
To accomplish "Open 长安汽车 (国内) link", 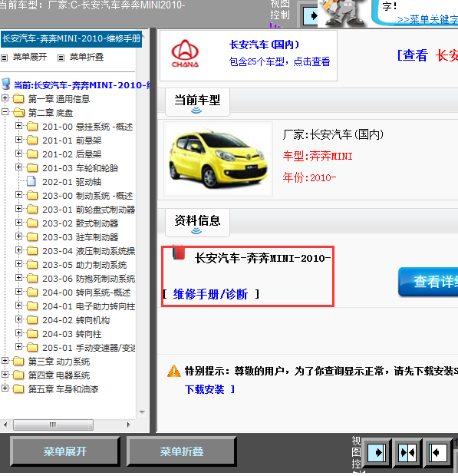I will (264, 45).
